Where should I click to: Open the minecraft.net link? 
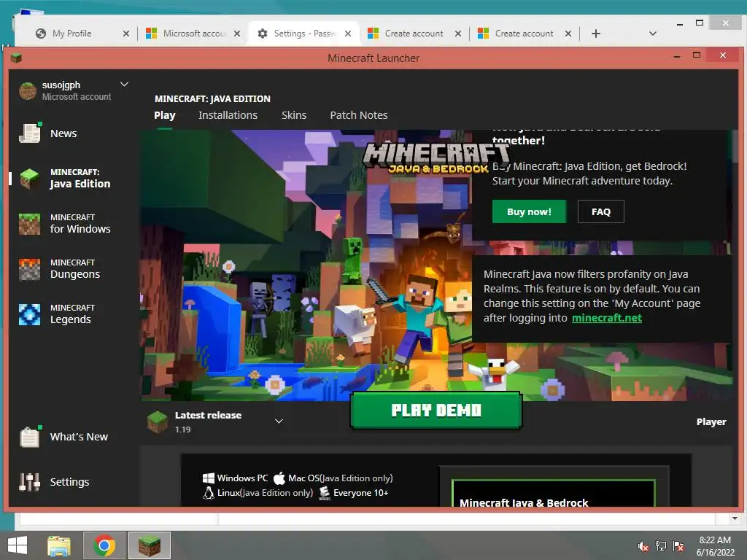tap(606, 318)
